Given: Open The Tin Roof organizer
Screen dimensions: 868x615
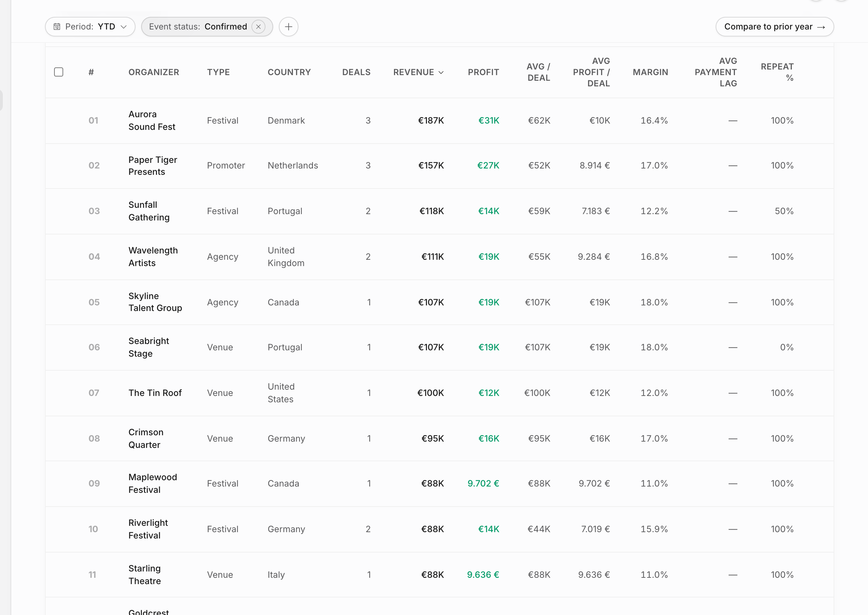Looking at the screenshot, I should click(x=155, y=393).
